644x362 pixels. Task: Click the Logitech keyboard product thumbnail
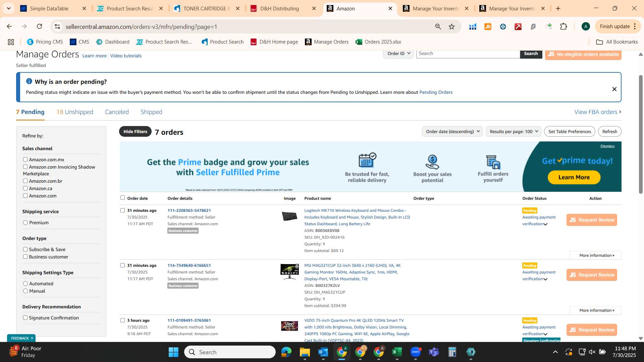[x=289, y=216]
